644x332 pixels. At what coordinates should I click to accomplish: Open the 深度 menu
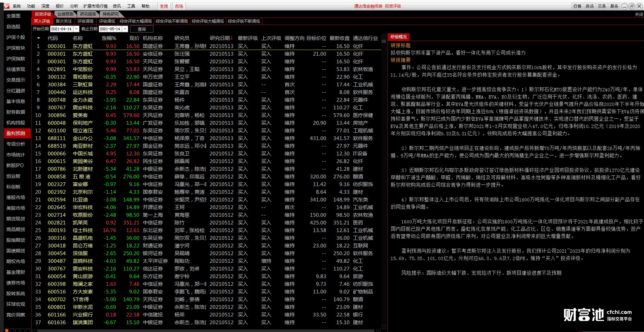(45, 6)
